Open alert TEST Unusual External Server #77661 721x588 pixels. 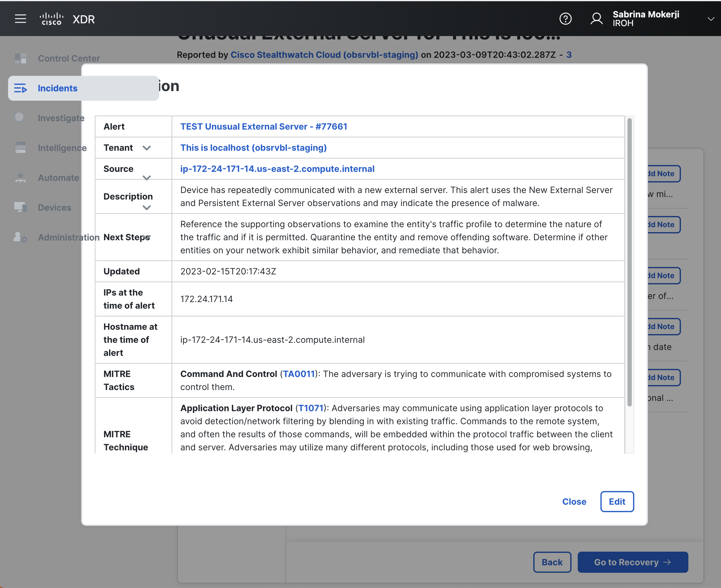pos(264,126)
